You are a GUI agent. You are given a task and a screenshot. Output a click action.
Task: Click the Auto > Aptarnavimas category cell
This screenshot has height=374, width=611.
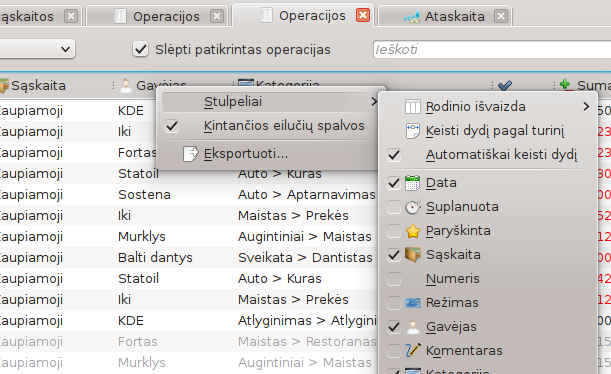click(306, 194)
